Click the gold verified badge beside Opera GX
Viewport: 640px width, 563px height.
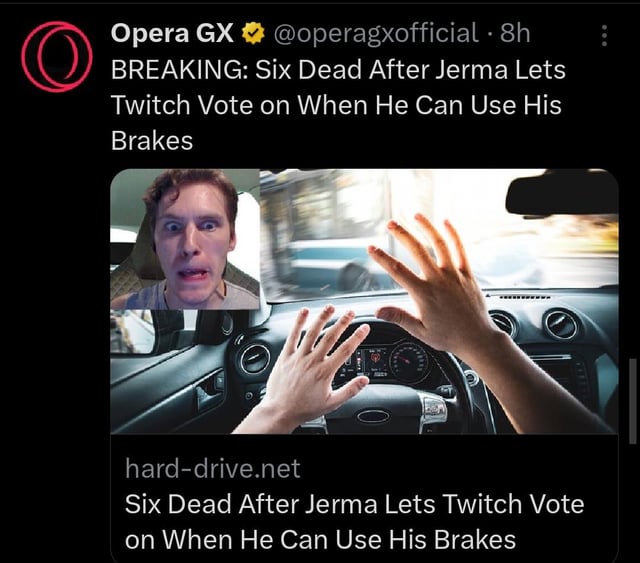click(253, 33)
